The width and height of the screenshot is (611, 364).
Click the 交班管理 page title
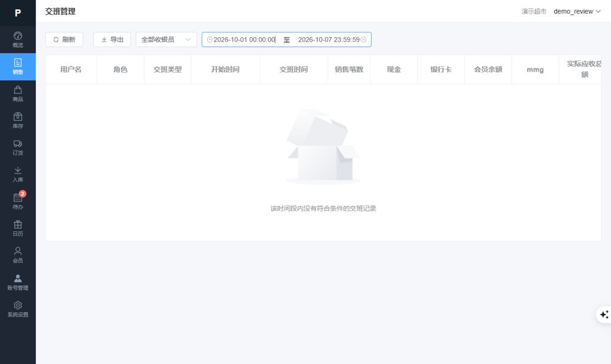[61, 11]
